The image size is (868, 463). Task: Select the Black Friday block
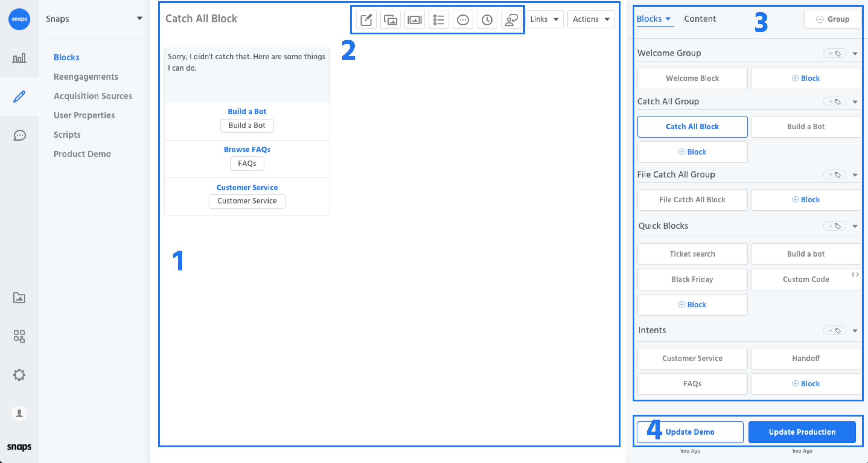692,279
